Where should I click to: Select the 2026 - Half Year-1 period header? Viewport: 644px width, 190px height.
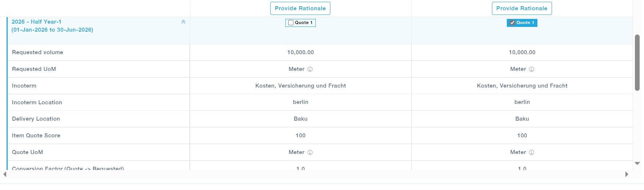(x=52, y=26)
